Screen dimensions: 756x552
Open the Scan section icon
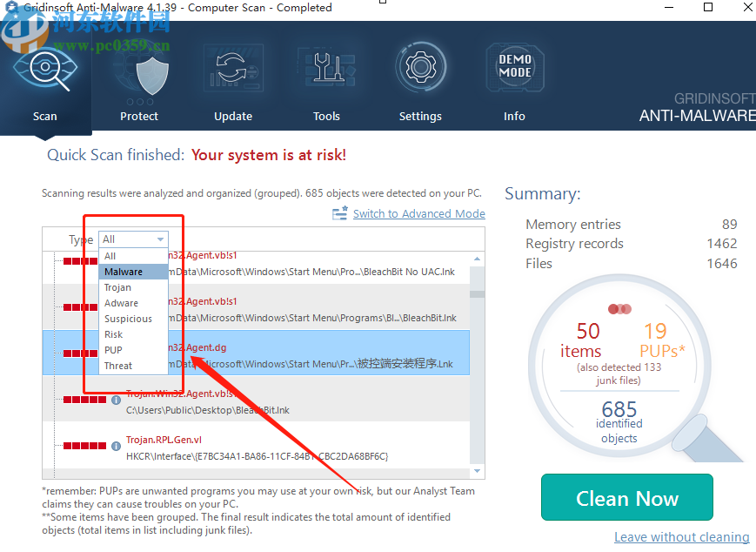(45, 69)
